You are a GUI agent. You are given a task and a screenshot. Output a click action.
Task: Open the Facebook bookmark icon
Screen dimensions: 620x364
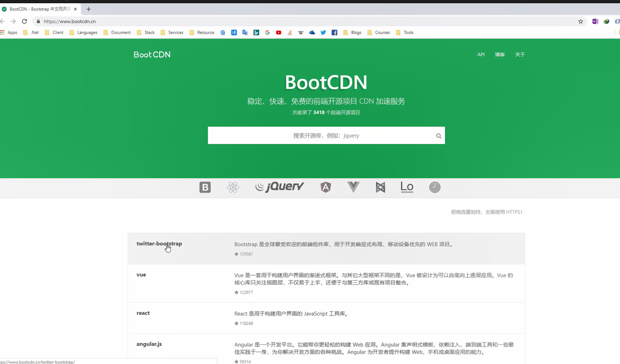(x=334, y=32)
